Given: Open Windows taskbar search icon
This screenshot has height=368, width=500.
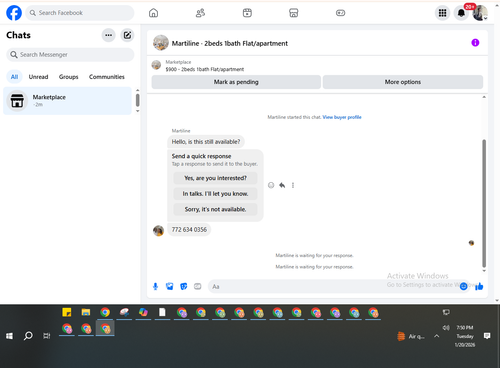Looking at the screenshot, I should point(28,336).
